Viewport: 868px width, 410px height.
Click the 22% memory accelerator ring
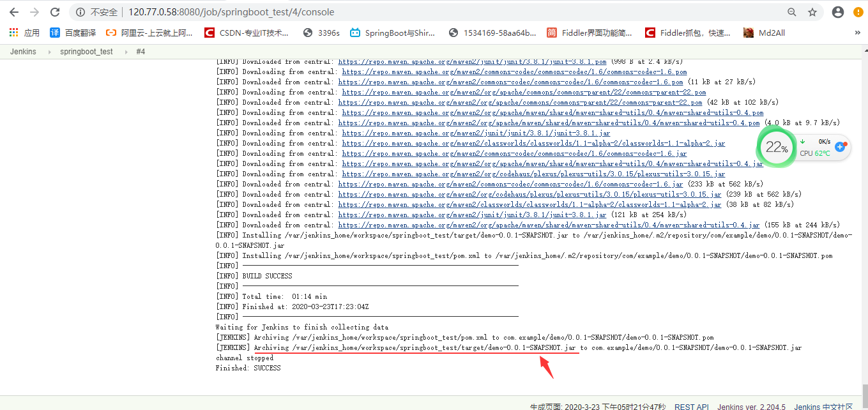pos(775,148)
